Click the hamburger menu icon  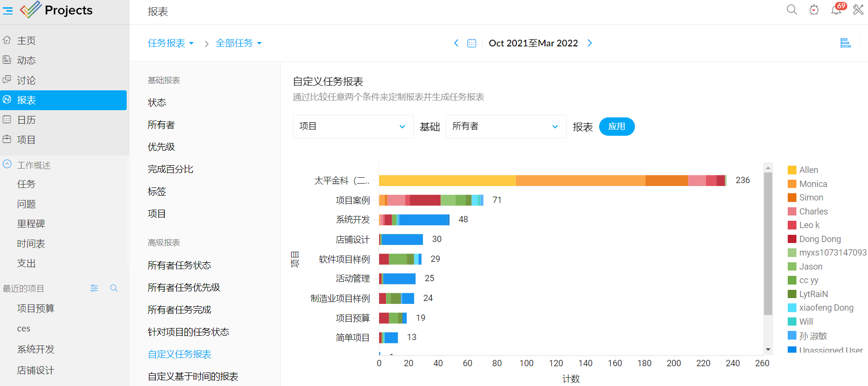[8, 10]
